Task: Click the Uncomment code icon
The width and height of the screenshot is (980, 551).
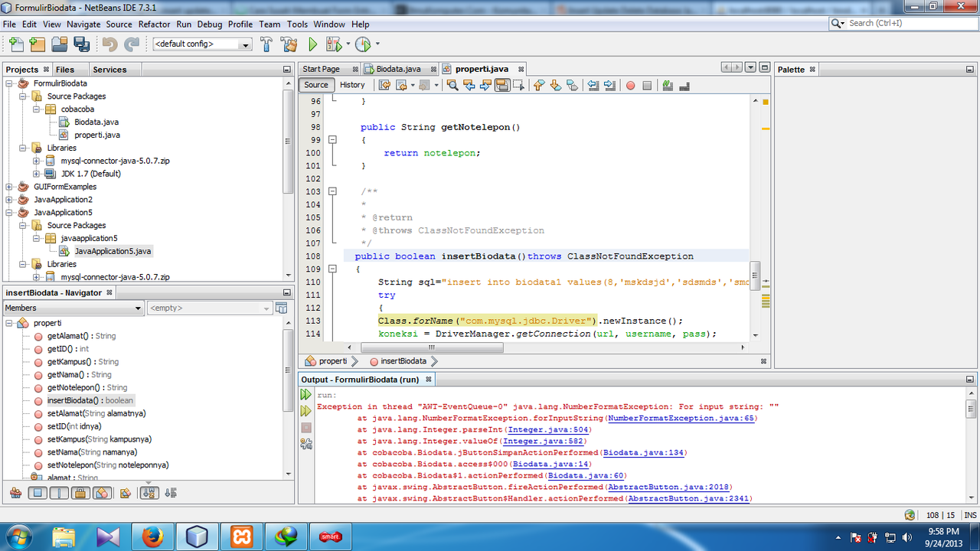Action: coord(684,85)
